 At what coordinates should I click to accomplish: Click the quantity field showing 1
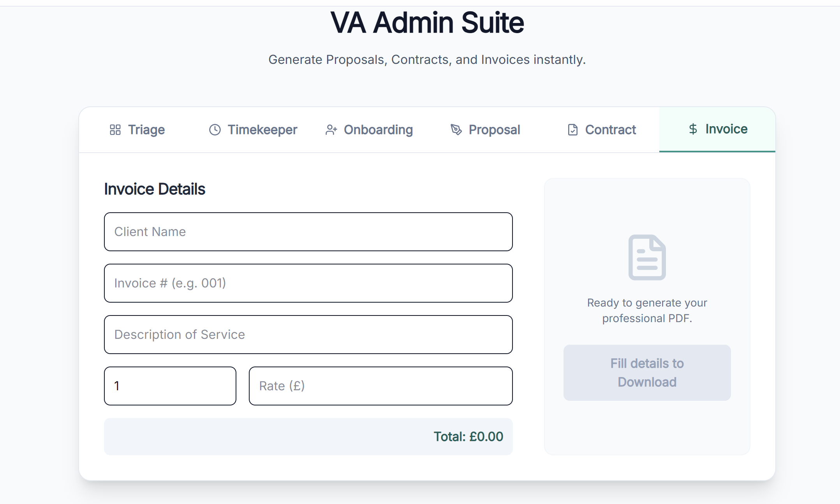click(x=170, y=386)
